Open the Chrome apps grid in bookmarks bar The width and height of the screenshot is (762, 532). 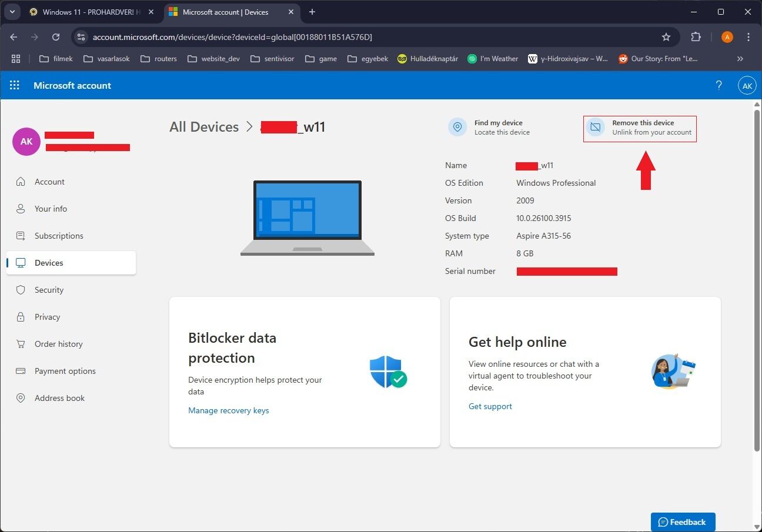16,59
